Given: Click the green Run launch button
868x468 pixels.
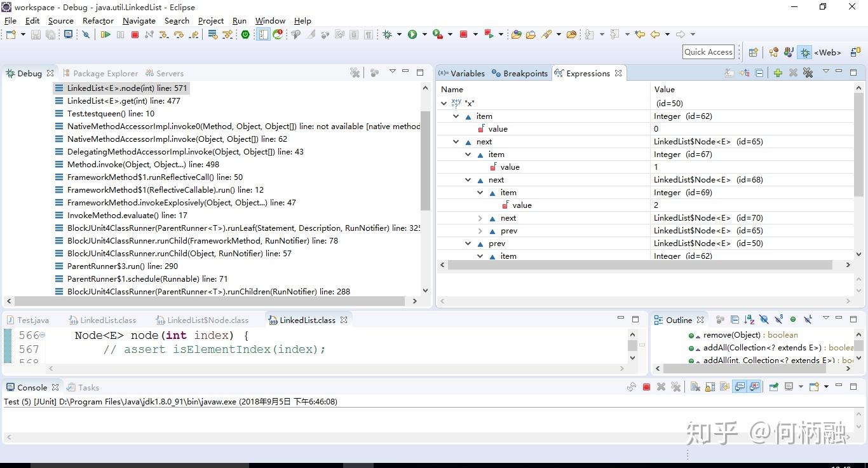Looking at the screenshot, I should coord(412,34).
